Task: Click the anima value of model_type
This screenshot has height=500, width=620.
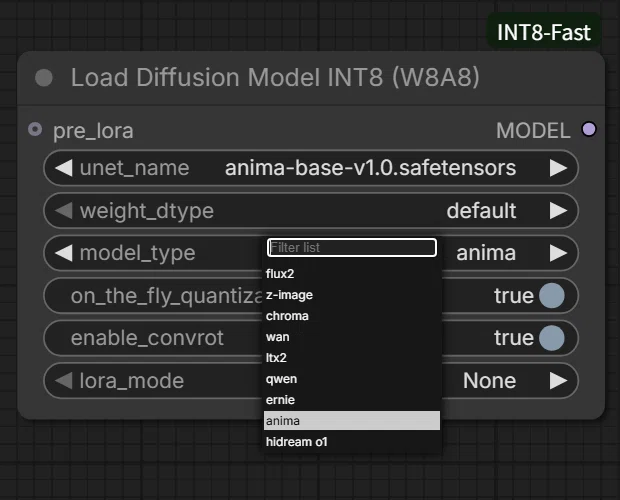Action: point(486,253)
